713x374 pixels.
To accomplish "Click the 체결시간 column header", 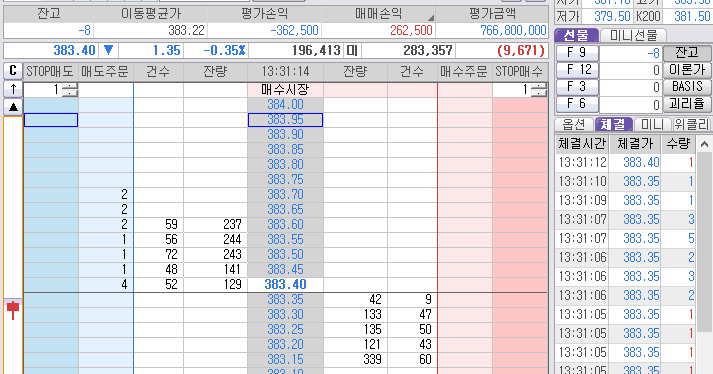I will pyautogui.click(x=582, y=144).
